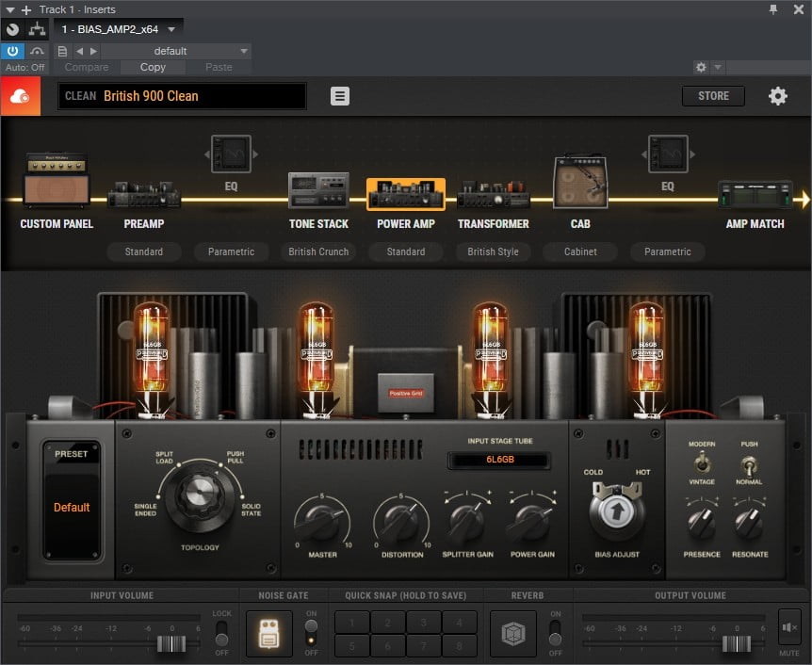Select the Transformer module
The height and width of the screenshot is (665, 812).
point(493,194)
